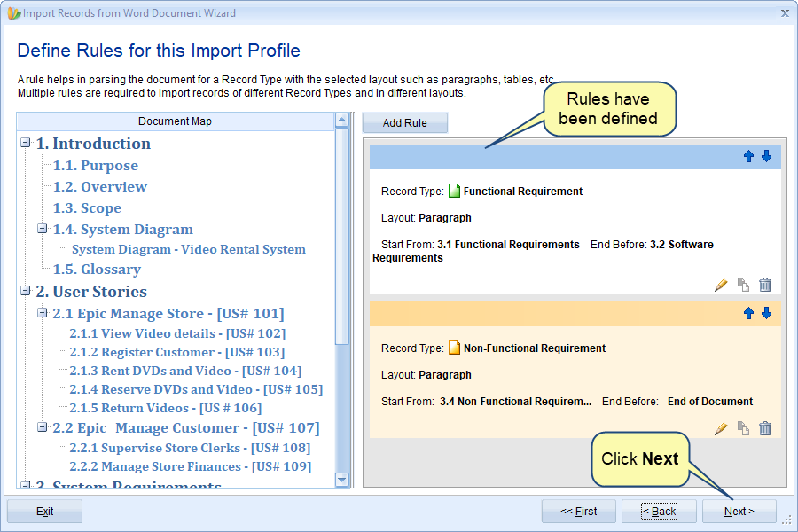
Task: Select the 1. Introduction heading
Action: [93, 144]
